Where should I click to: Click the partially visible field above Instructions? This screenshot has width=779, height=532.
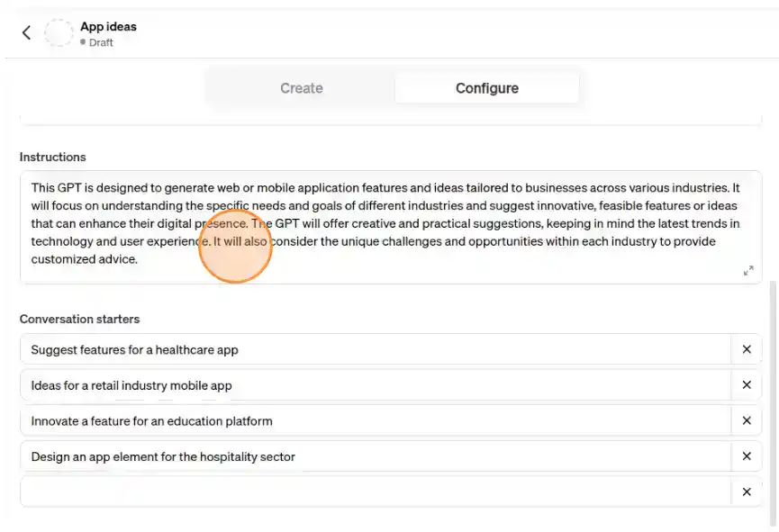(x=390, y=120)
